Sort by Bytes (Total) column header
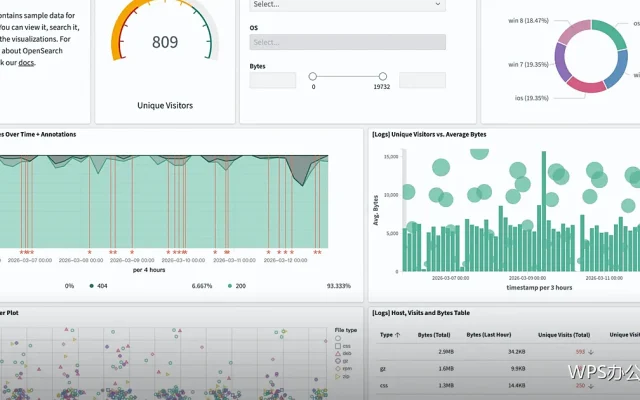Image resolution: width=640 pixels, height=400 pixels. (x=434, y=335)
